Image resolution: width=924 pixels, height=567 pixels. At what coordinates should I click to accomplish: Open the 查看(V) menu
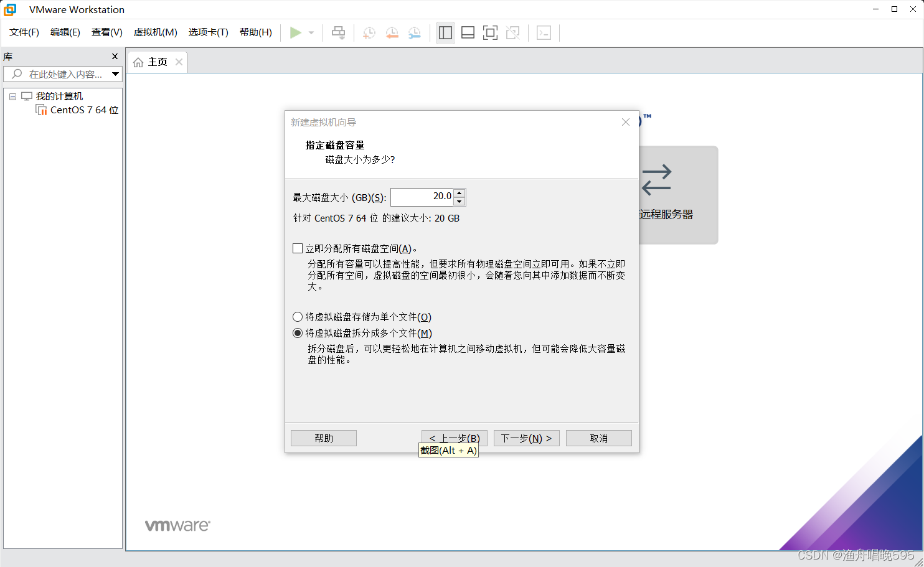107,32
